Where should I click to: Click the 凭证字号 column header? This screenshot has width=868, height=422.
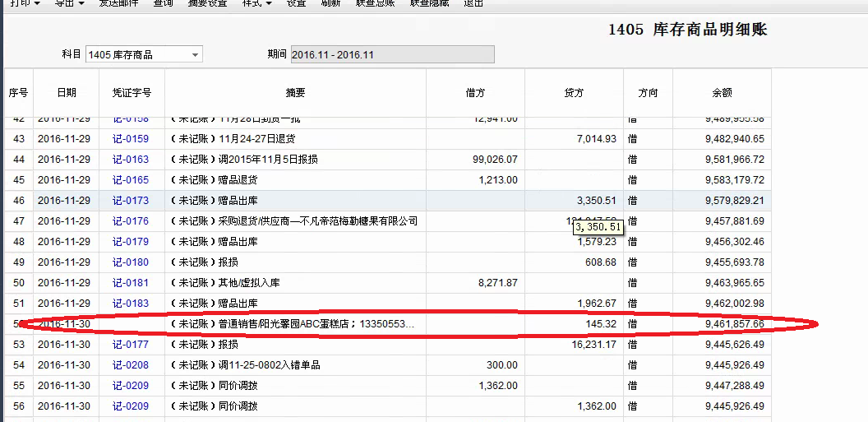coord(132,93)
